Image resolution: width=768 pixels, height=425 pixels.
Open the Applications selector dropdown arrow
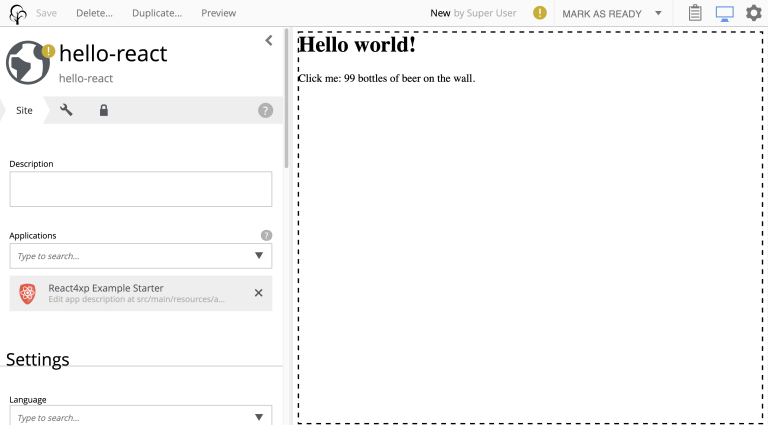point(259,256)
